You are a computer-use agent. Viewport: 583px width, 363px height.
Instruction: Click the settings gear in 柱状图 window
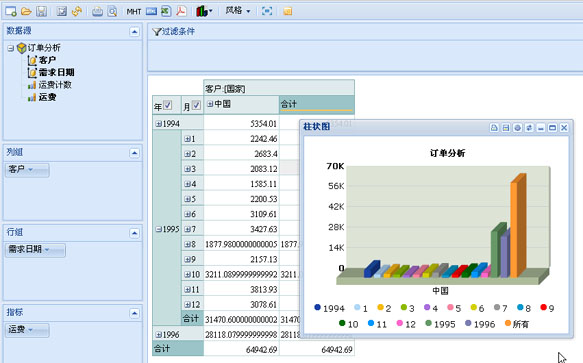517,128
